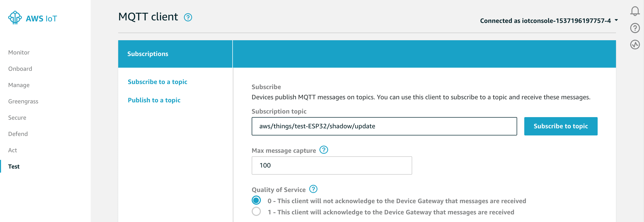644x222 pixels.
Task: Open the notifications bell icon
Action: click(x=635, y=11)
